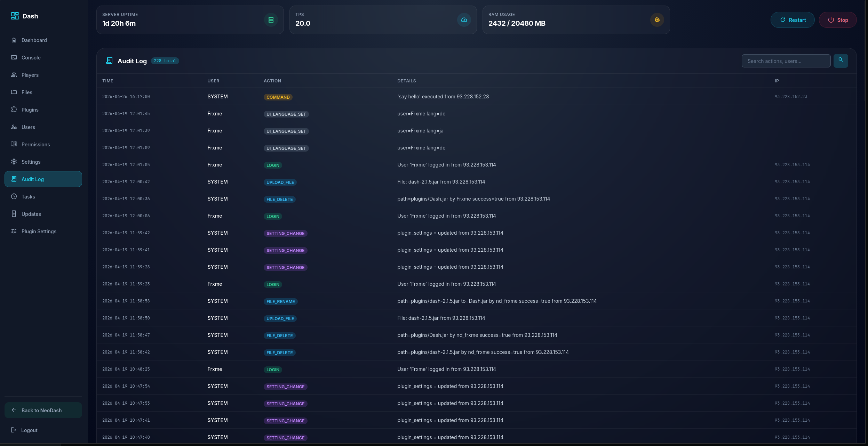
Task: Click UI_LANGUAGE_SET tag at 12:01:45
Action: click(286, 114)
